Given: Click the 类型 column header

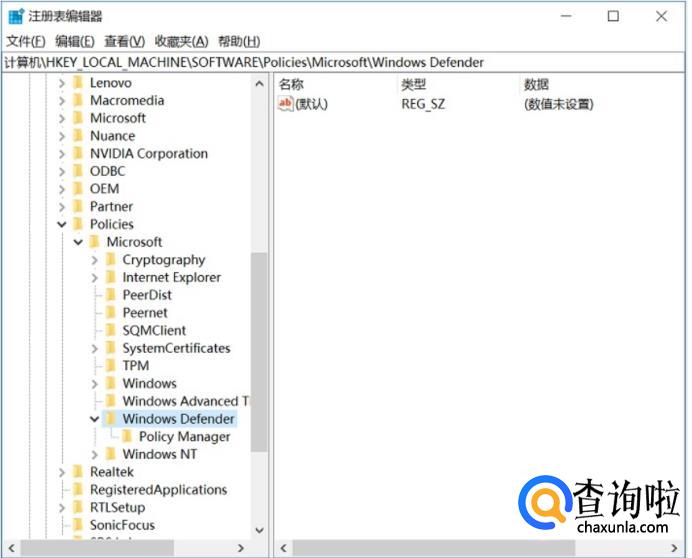Looking at the screenshot, I should click(x=414, y=84).
